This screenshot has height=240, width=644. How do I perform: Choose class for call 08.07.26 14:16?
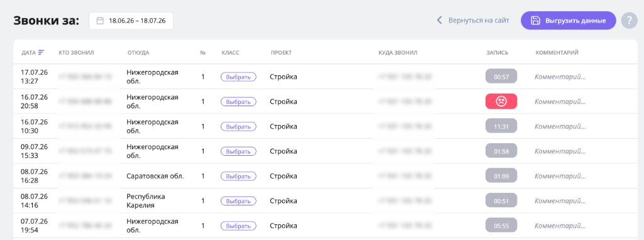coord(238,201)
